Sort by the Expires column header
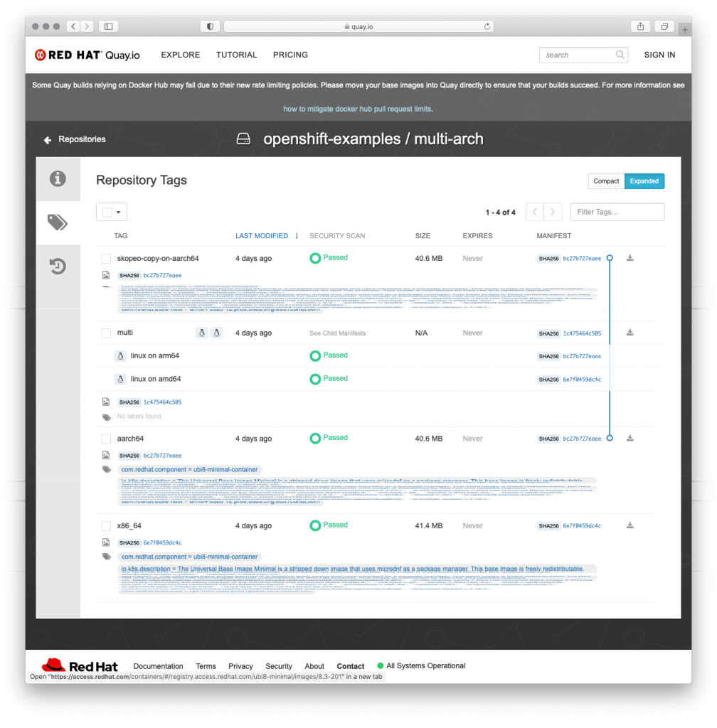 coord(477,236)
